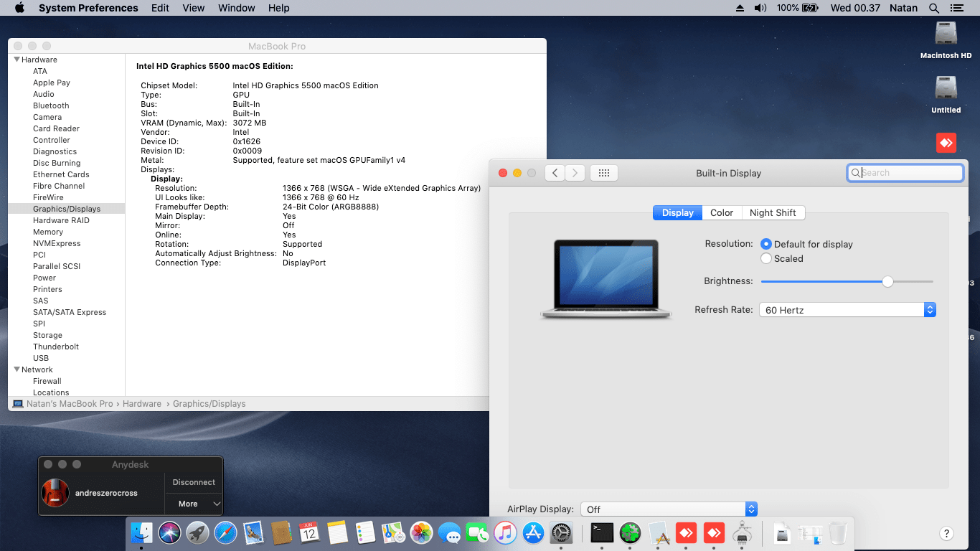980x551 pixels.
Task: Open Terminal from the Dock
Action: (x=602, y=532)
